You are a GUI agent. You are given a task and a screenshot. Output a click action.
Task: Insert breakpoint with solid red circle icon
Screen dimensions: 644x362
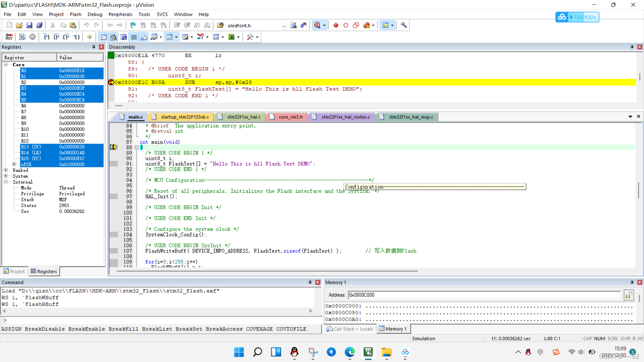click(336, 25)
